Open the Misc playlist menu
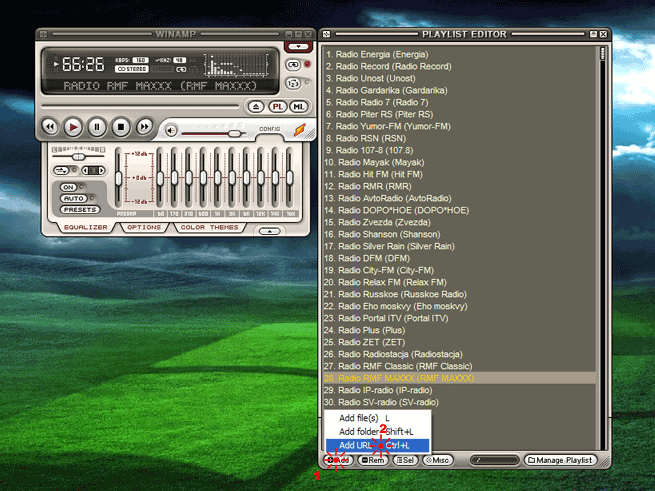Viewport: 655px width, 491px height. (x=437, y=460)
